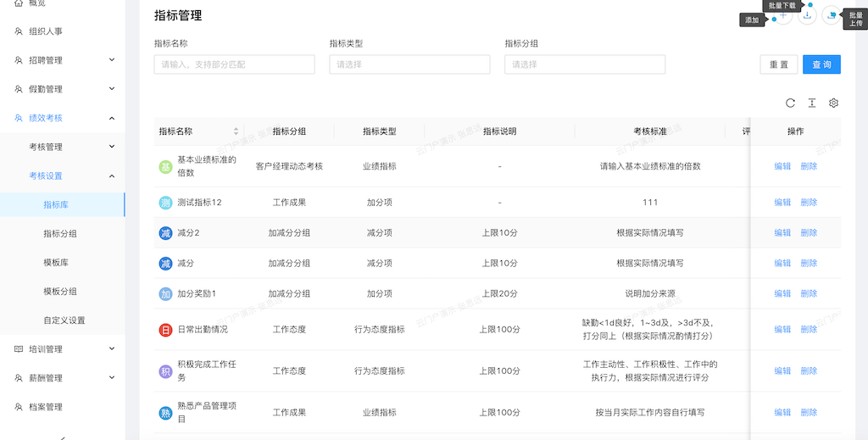
Task: Click the 加 avatar beside 加分奖励1
Action: pos(165,294)
